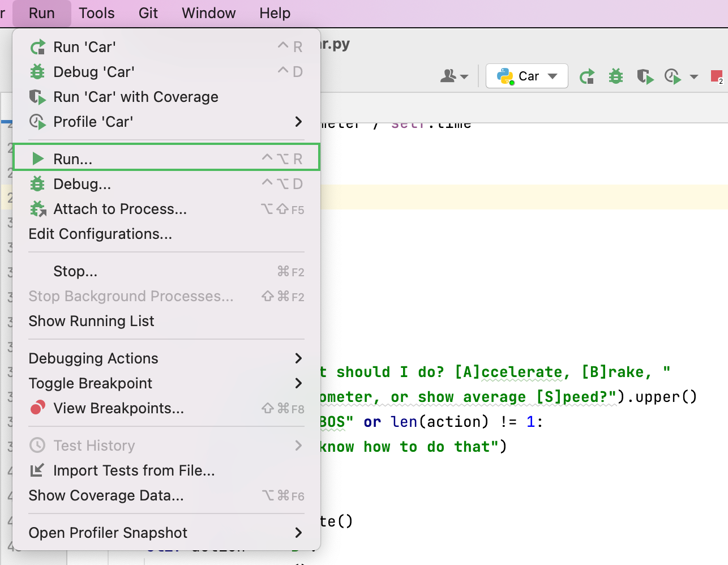Click the toolbar Run 'Car' rerun icon

click(x=587, y=76)
